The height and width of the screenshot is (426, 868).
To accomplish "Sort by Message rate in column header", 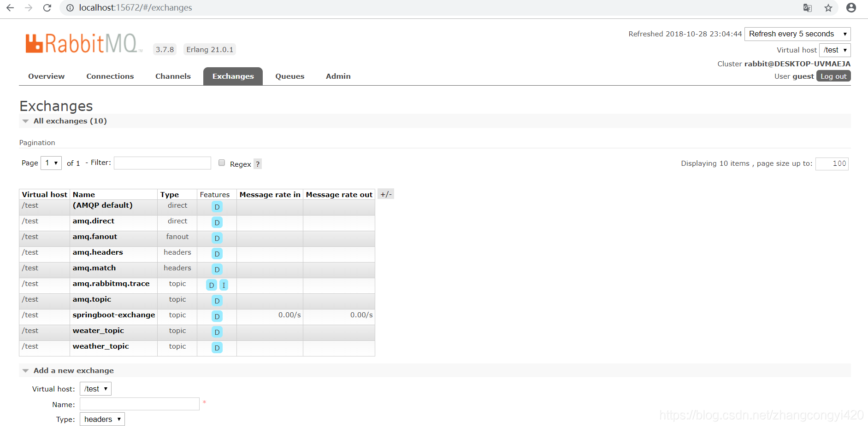I will 270,194.
